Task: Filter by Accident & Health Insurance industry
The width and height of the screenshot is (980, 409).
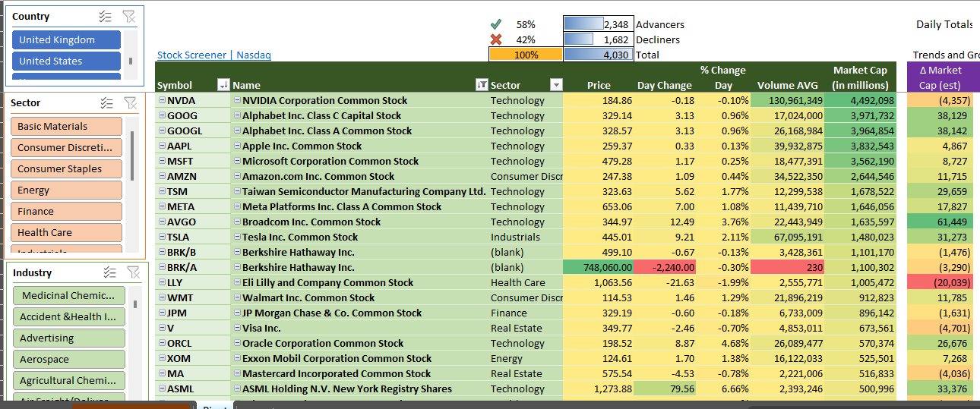Action: point(68,316)
